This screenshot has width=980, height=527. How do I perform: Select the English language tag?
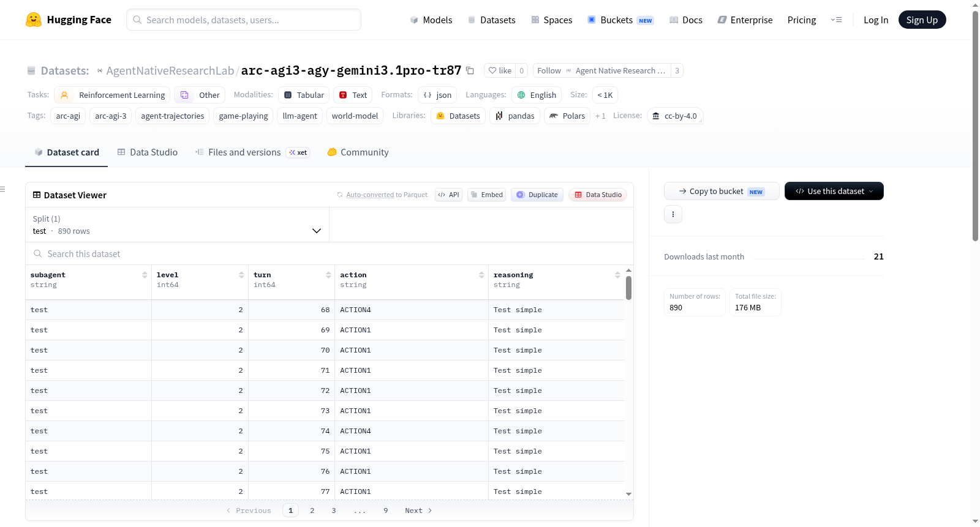(x=537, y=95)
